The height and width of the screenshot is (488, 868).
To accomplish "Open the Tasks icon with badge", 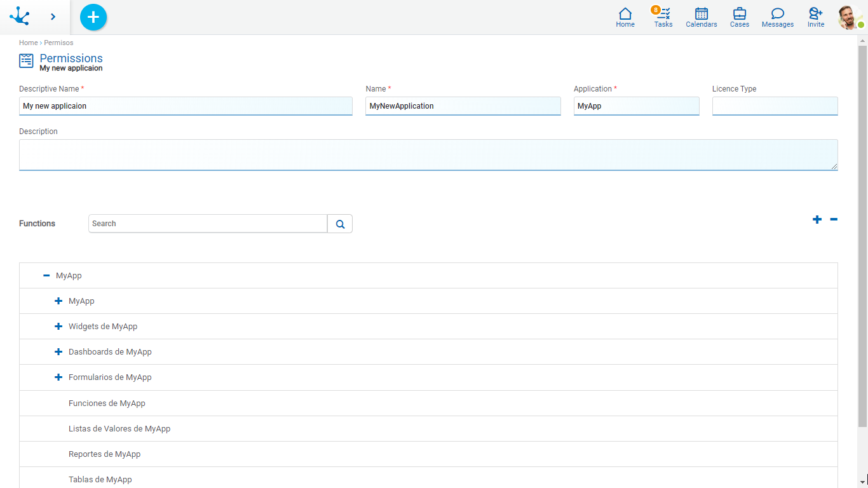I will tap(663, 17).
